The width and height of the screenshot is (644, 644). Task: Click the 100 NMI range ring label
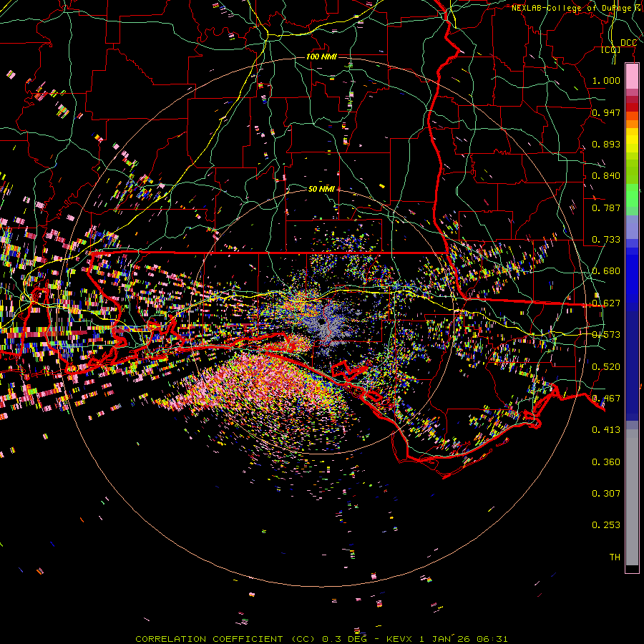click(321, 57)
